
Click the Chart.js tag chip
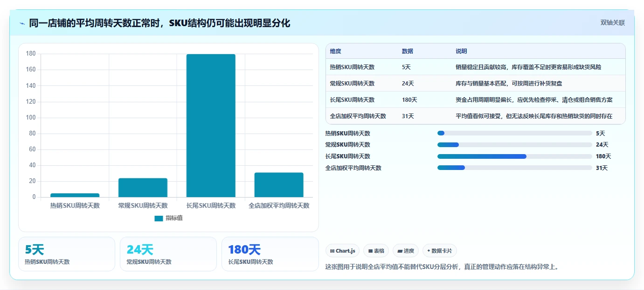coord(342,251)
